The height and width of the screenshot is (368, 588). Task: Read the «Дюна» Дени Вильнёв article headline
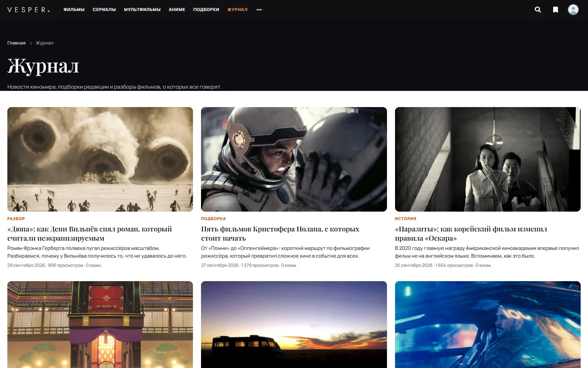tap(90, 234)
